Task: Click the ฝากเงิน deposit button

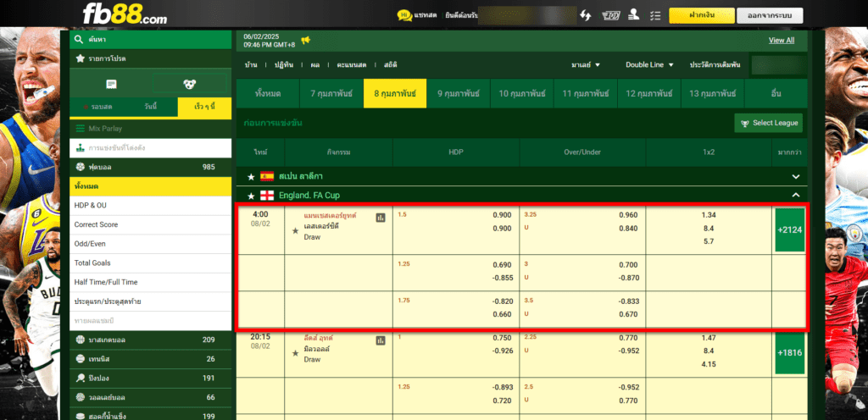Action: pos(701,15)
